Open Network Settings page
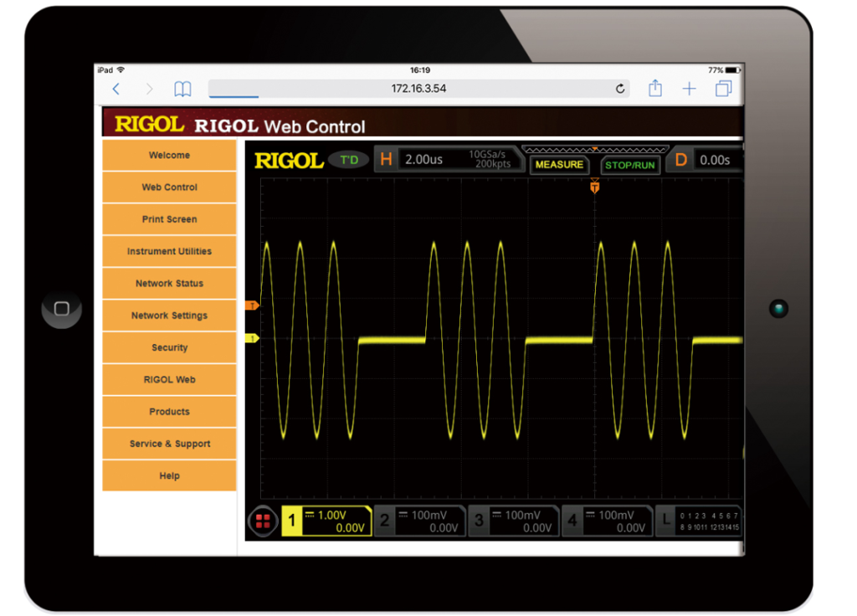857x616 pixels. click(x=169, y=316)
